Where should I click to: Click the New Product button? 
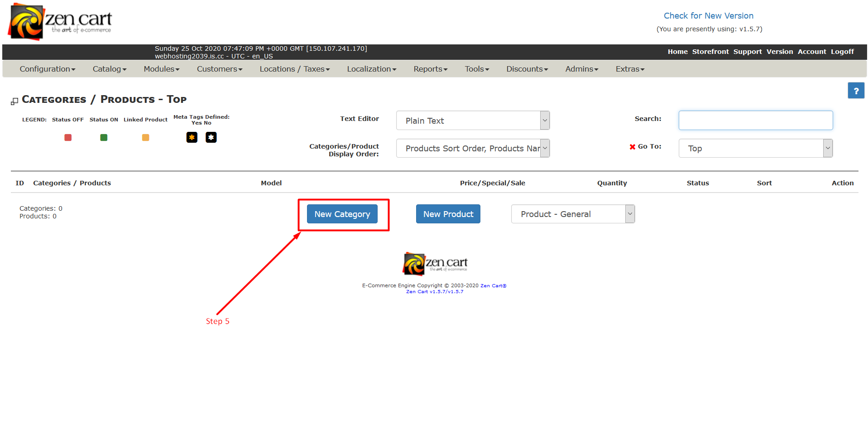[448, 214]
